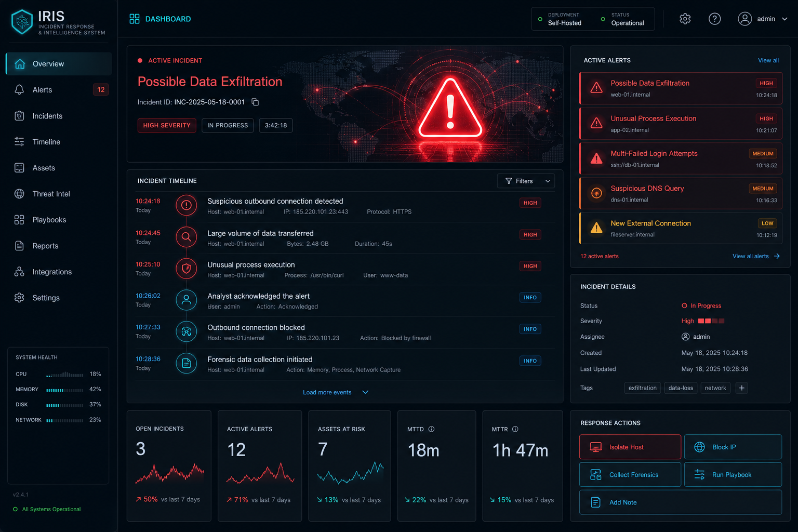The image size is (798, 532).
Task: Click the assignee admin avatar icon
Action: [x=685, y=337]
